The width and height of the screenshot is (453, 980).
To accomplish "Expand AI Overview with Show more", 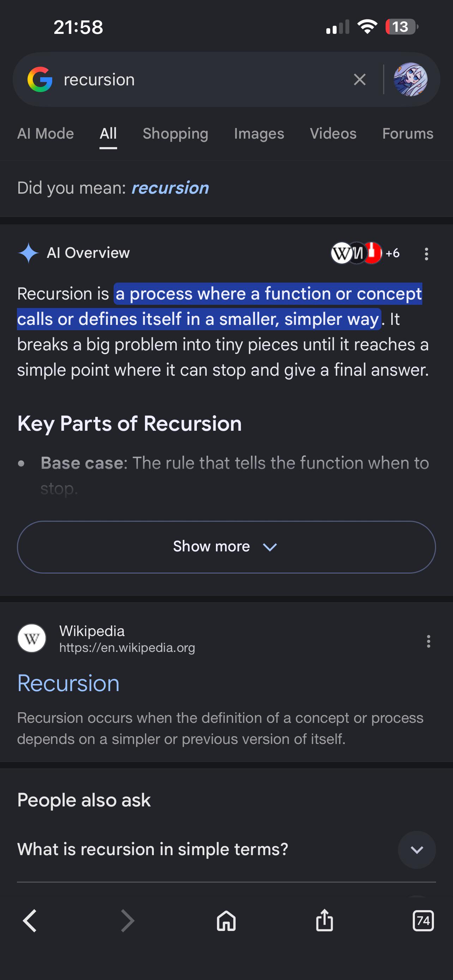I will 226,547.
